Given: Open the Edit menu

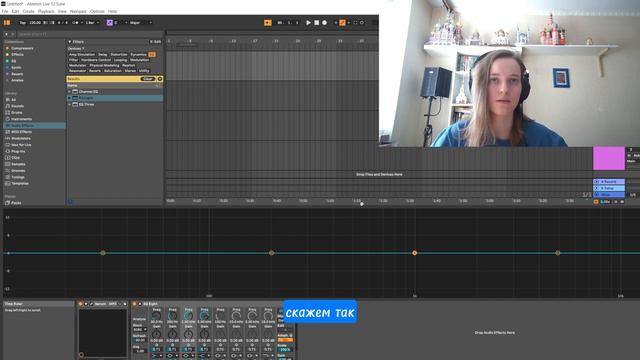Looking at the screenshot, I should coord(16,11).
